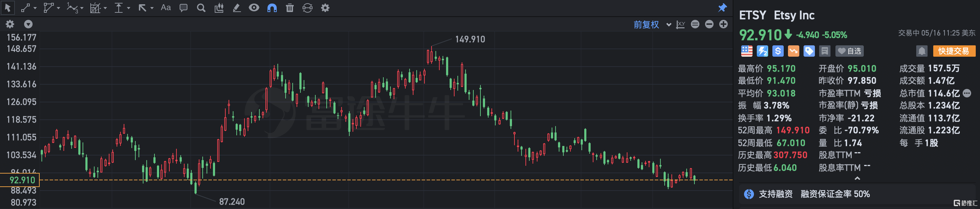Viewport: 980px width, 209px height.
Task: Click the orange downward trend icon
Action: click(x=794, y=51)
